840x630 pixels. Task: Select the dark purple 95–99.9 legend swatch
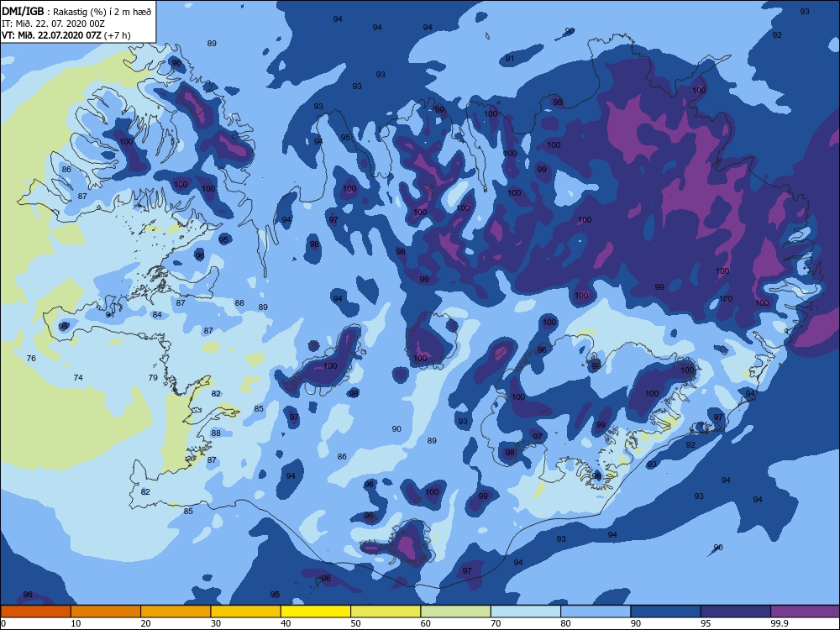click(x=736, y=612)
